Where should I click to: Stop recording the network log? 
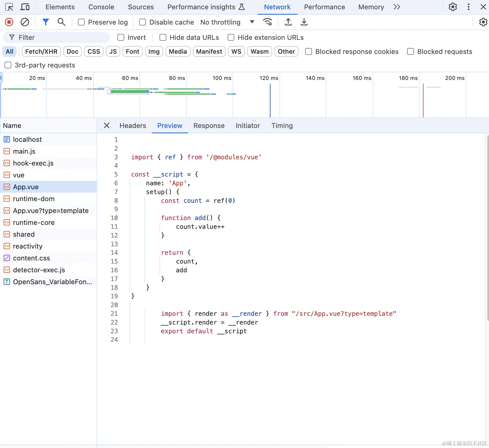pos(9,22)
